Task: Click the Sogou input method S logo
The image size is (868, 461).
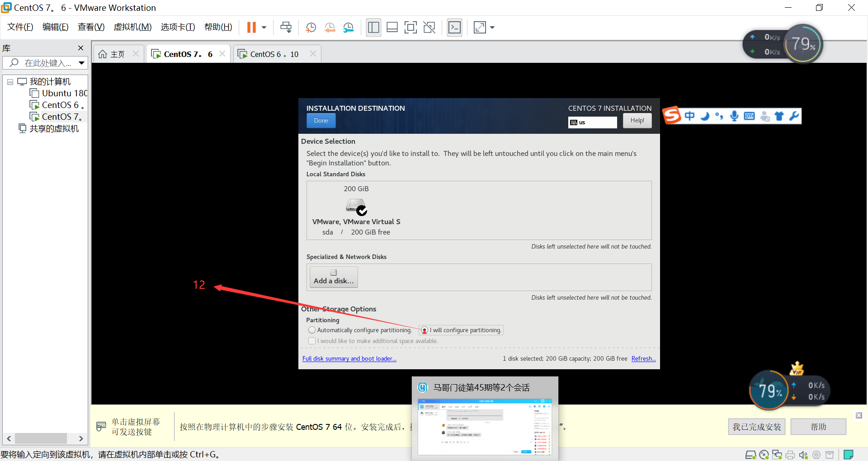Action: coord(672,115)
